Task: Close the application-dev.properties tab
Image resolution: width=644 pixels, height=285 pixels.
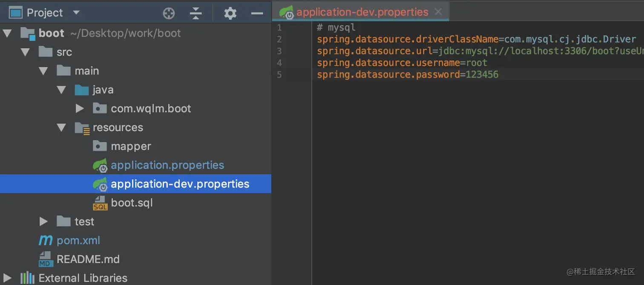Action: coord(438,11)
